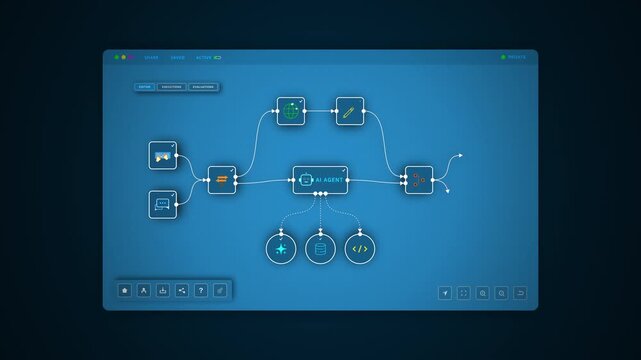This screenshot has width=641, height=360.
Task: Switch to the Executions tab
Action: point(171,87)
